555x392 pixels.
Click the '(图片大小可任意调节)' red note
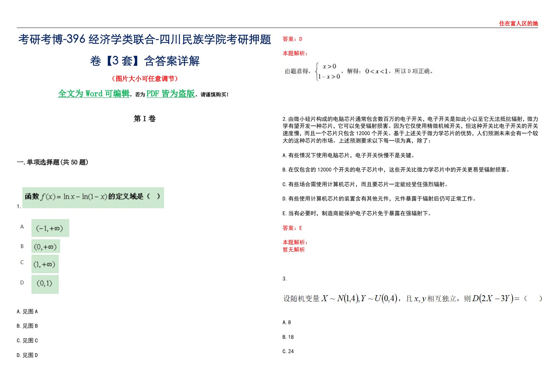click(x=144, y=79)
